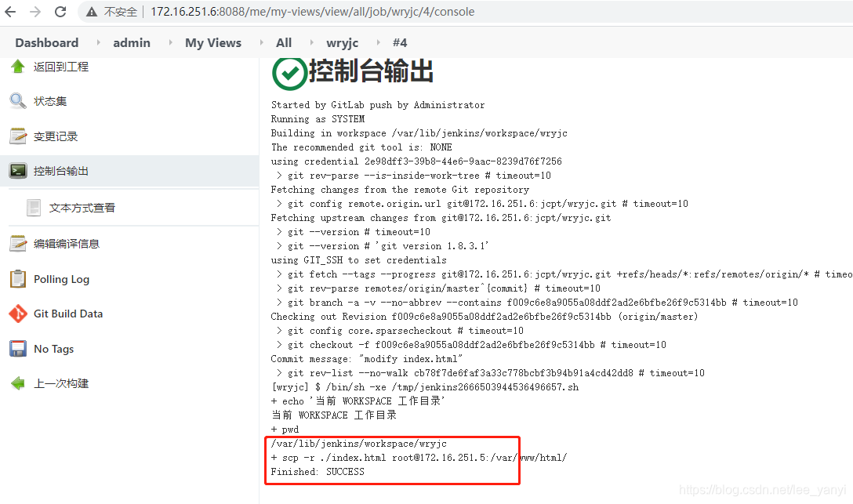
Task: Click inside the browser address bar
Action: coord(314,12)
